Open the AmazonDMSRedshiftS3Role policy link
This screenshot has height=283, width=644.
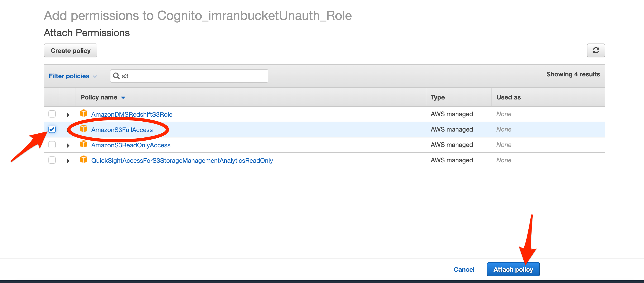coord(132,114)
